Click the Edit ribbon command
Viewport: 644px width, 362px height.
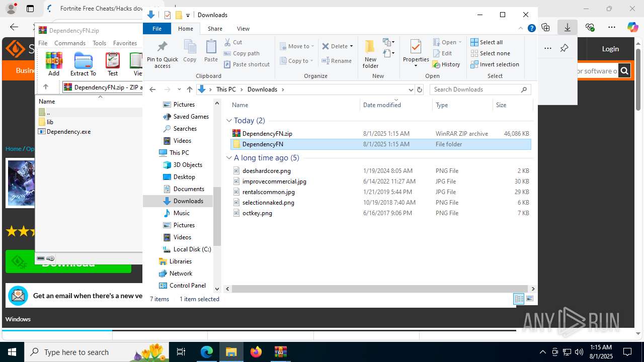click(x=442, y=53)
